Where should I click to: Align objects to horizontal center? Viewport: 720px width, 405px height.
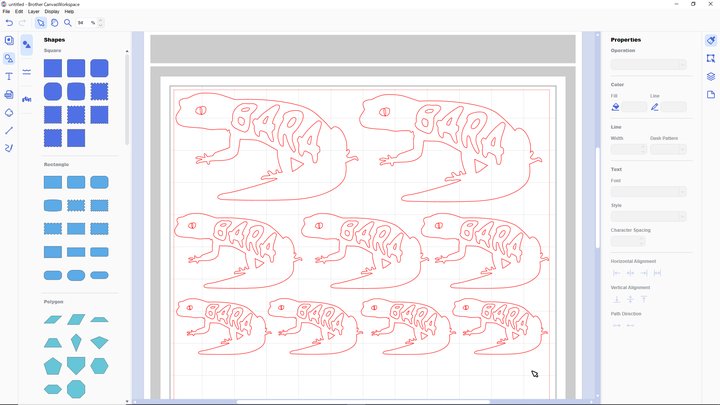coord(630,273)
